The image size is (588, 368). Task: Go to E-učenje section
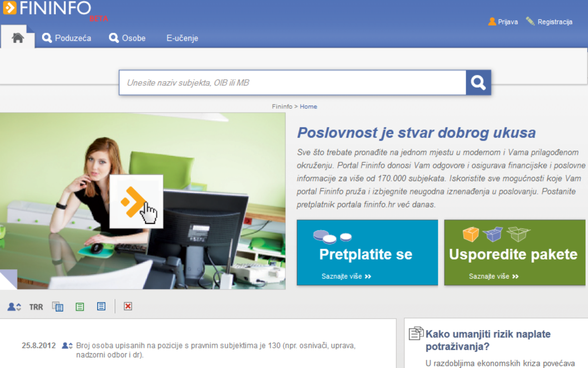(x=182, y=38)
